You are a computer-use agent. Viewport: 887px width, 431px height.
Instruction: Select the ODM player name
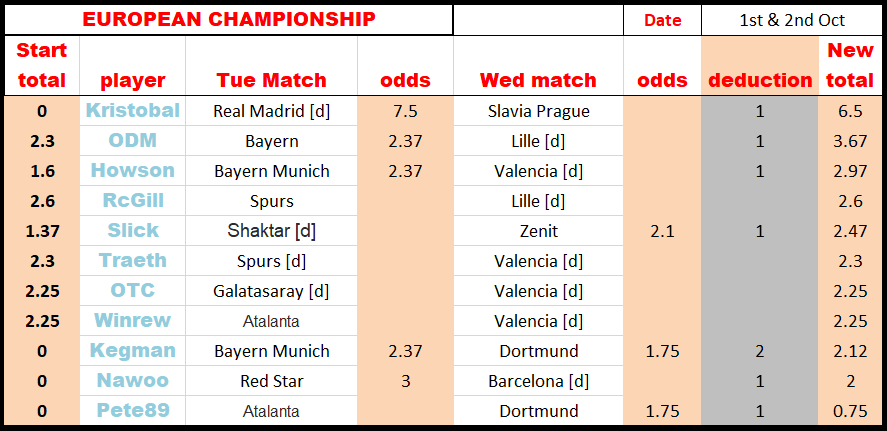pyautogui.click(x=132, y=141)
